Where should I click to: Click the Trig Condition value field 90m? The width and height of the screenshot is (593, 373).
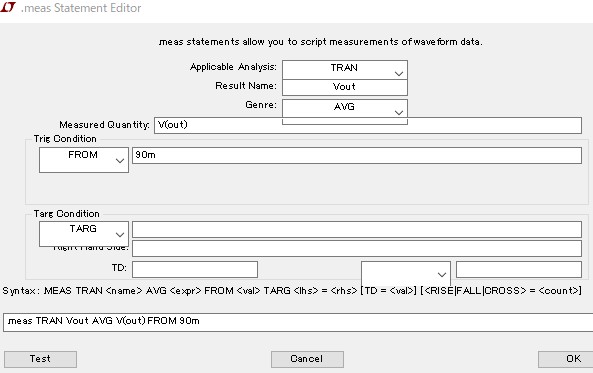pos(357,155)
